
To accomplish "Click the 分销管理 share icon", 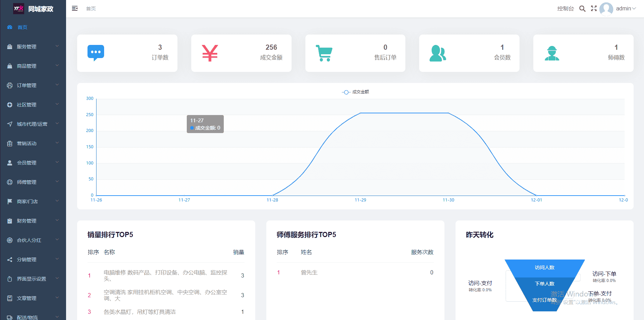I will (10, 260).
